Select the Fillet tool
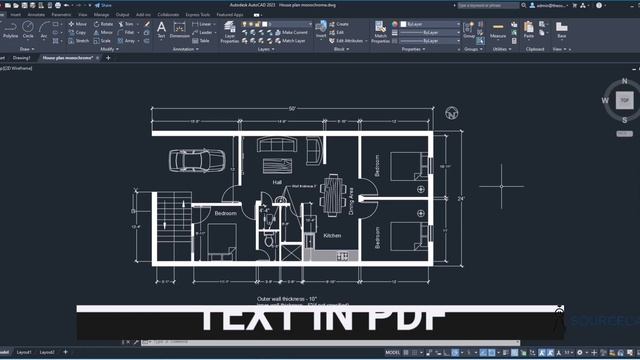 (x=126, y=32)
